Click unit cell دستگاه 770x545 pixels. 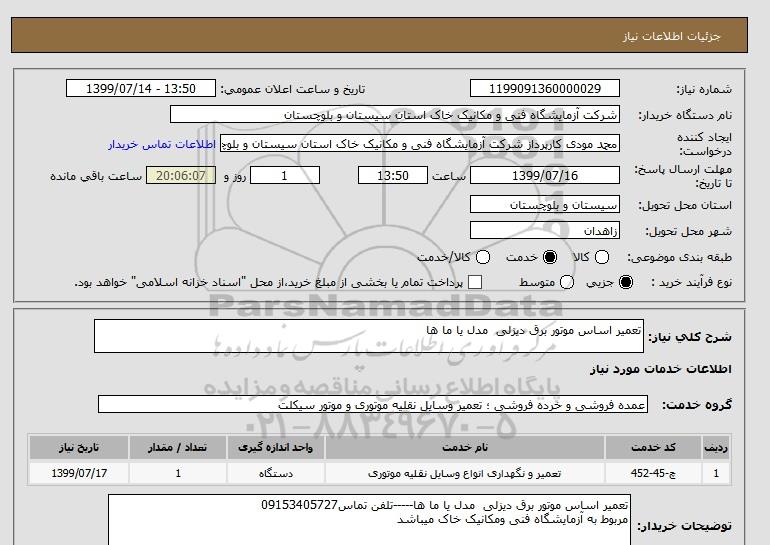[x=275, y=473]
